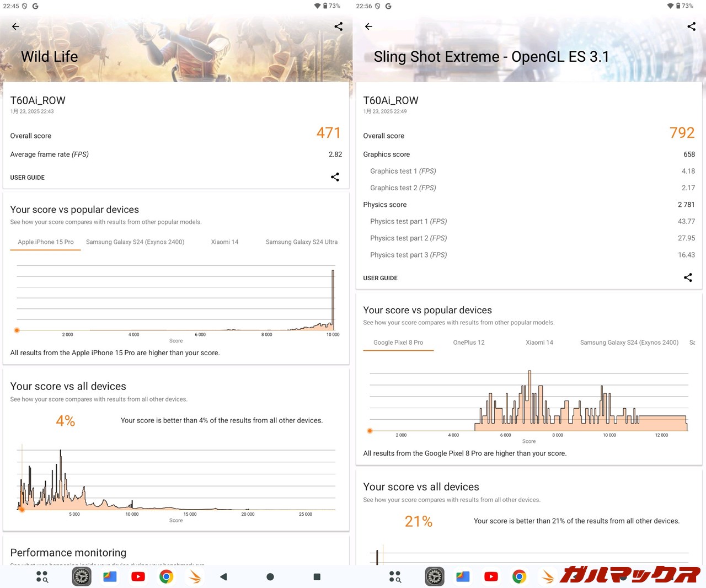Screen dimensions: 706x588
Task: Launch YouTube from the navigation bar
Action: point(138,576)
